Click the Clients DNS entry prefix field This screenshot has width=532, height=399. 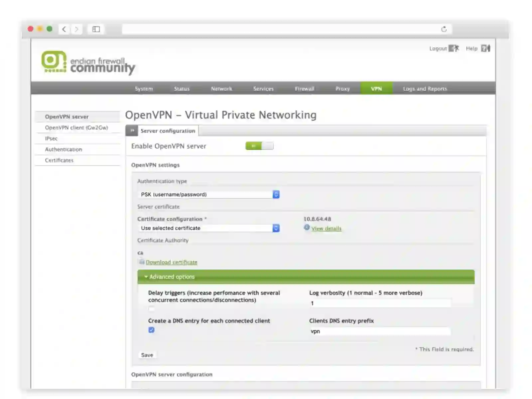tap(380, 331)
